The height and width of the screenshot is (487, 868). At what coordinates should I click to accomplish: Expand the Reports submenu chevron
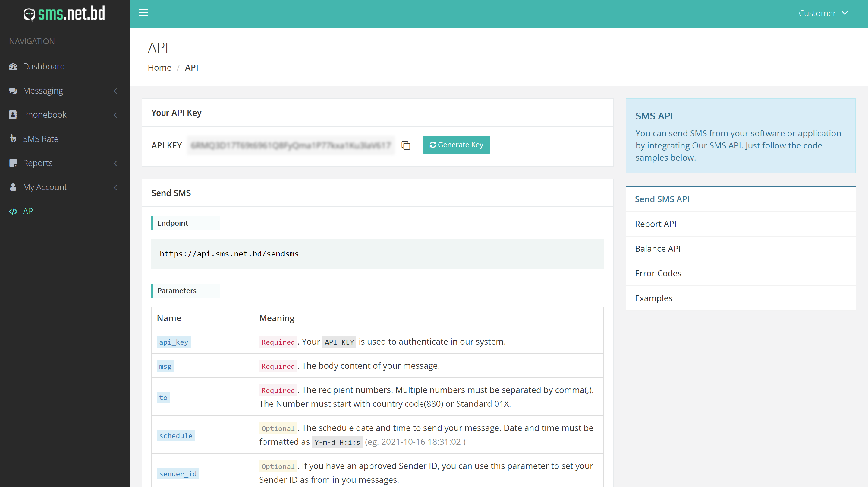[115, 164]
